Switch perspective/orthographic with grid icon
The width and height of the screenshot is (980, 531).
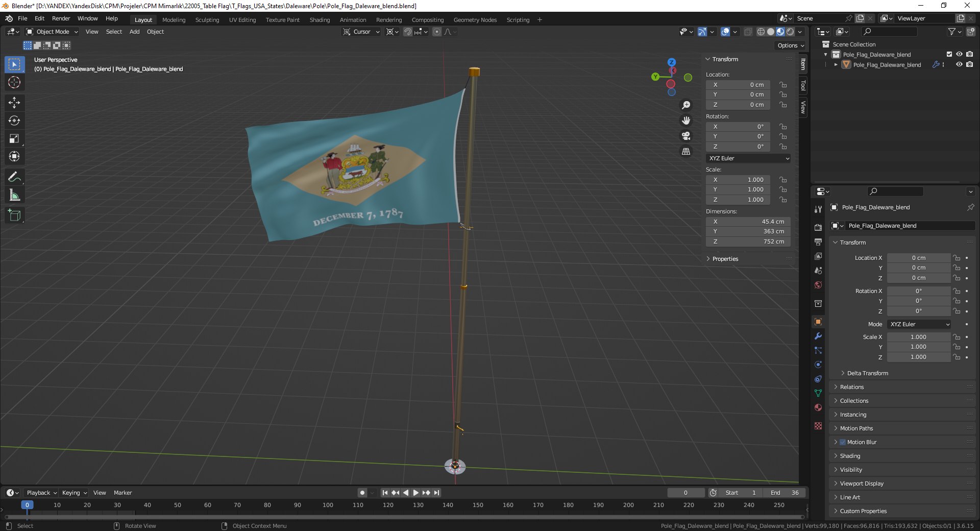click(x=686, y=151)
